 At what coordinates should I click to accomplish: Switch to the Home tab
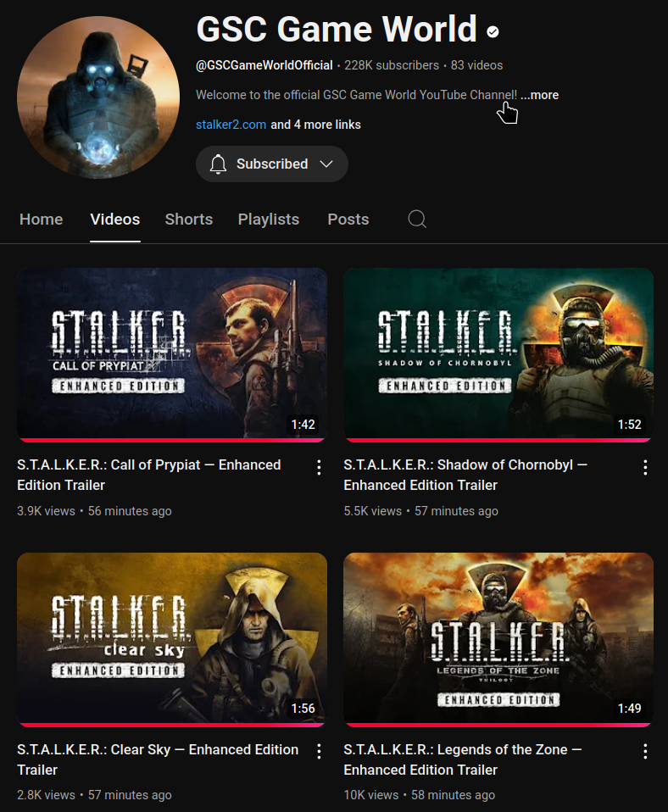41,219
